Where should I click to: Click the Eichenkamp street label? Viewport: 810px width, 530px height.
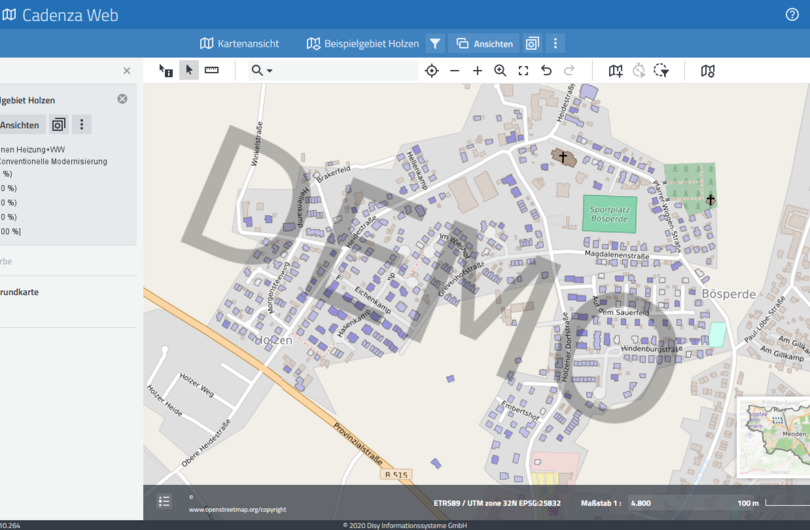(x=372, y=301)
